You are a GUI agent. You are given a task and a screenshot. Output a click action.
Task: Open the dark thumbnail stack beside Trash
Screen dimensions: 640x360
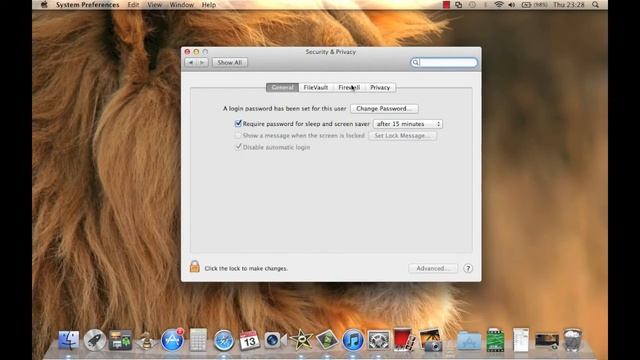[x=547, y=341]
